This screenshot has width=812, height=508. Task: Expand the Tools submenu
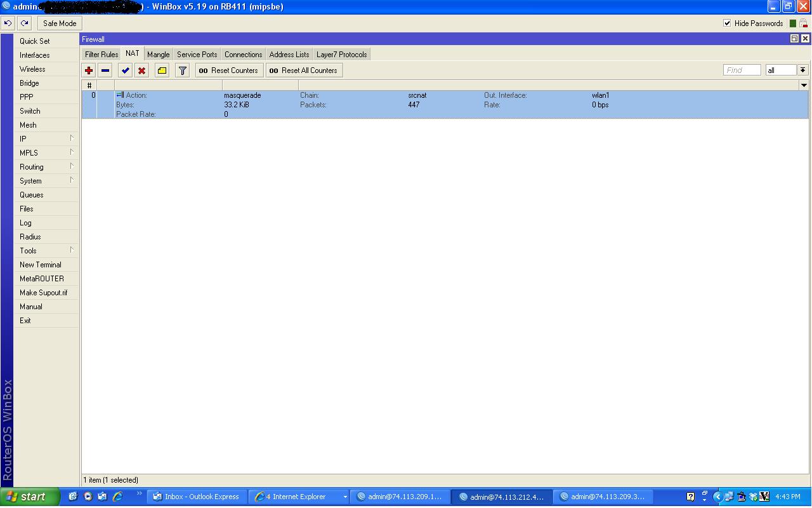(46, 250)
